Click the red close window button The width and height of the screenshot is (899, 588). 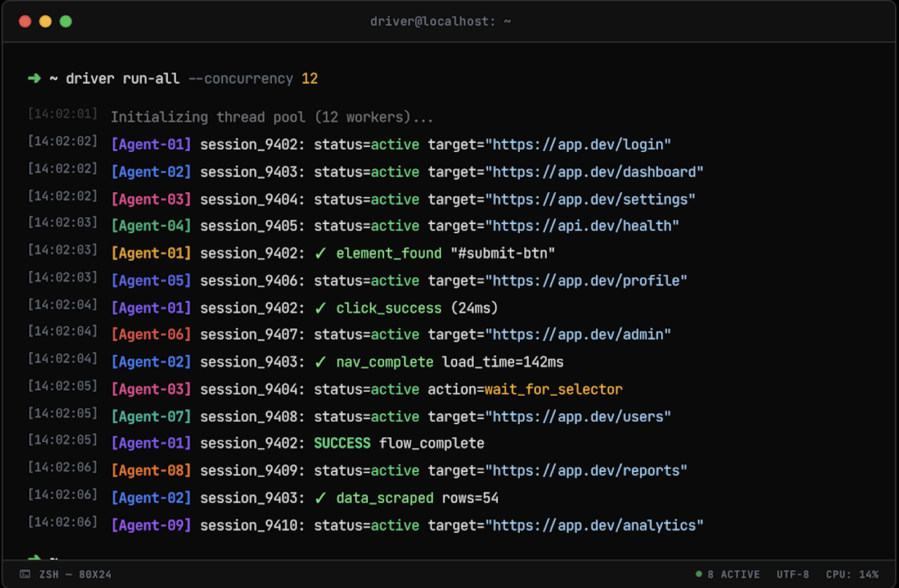point(25,21)
